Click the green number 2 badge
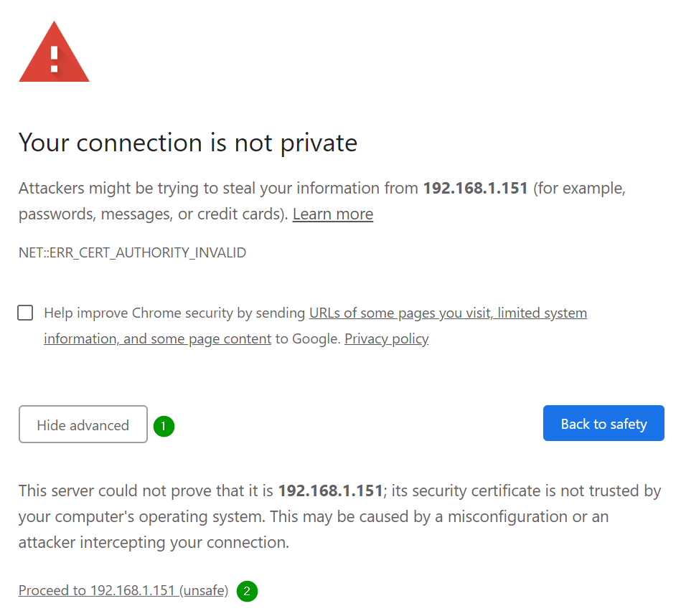The height and width of the screenshot is (616, 681). (x=247, y=591)
